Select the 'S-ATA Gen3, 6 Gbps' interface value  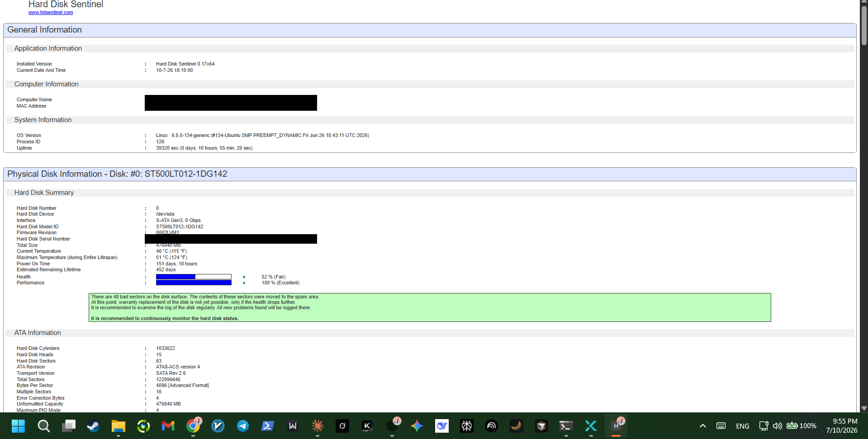(x=178, y=221)
